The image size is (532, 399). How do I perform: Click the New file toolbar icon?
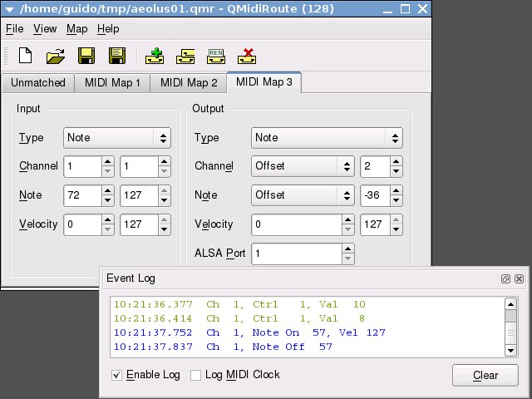(x=26, y=56)
